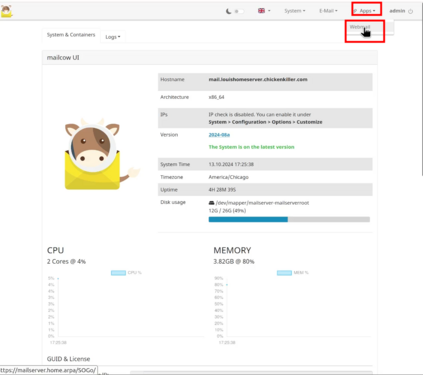Viewport: 423px width, 375px height.
Task: Click the 2024-08a version link
Action: (x=219, y=135)
